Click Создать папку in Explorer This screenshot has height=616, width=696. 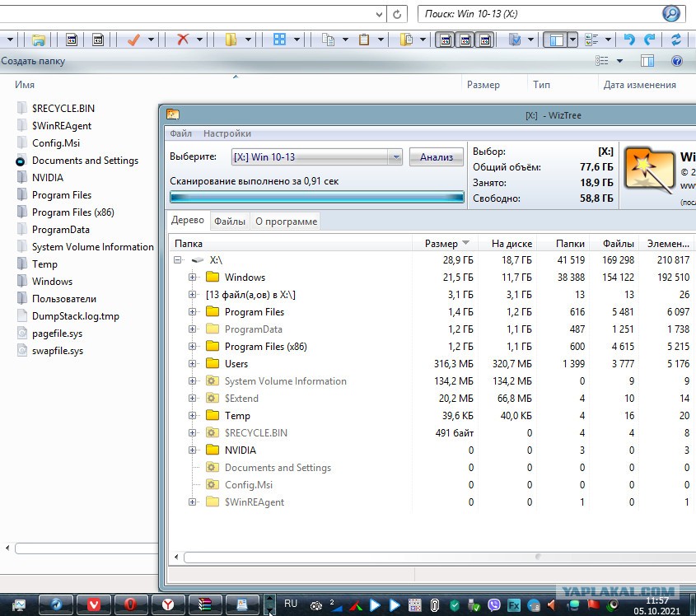[x=33, y=61]
